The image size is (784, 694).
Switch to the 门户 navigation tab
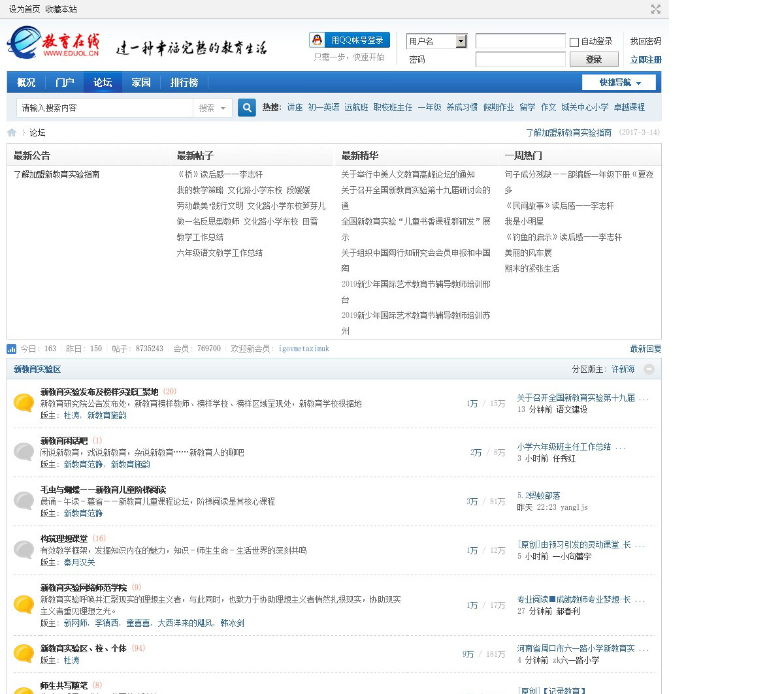[x=65, y=82]
